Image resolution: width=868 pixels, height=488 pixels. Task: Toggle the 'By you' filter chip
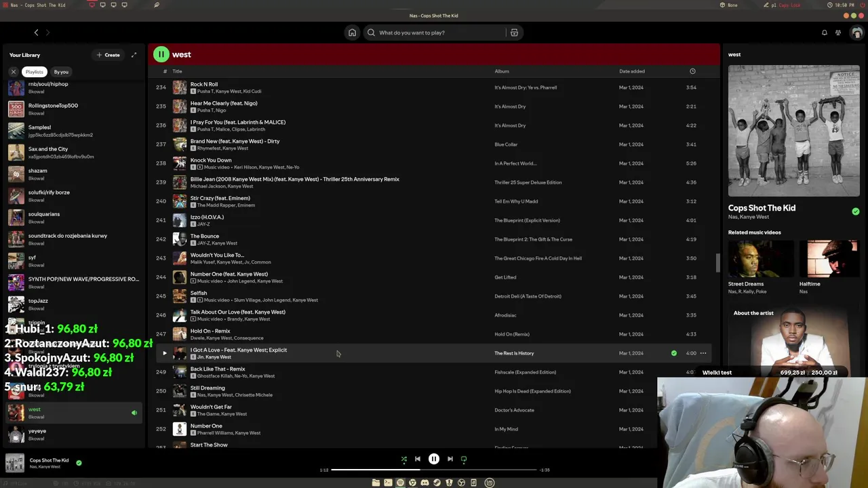pos(61,72)
